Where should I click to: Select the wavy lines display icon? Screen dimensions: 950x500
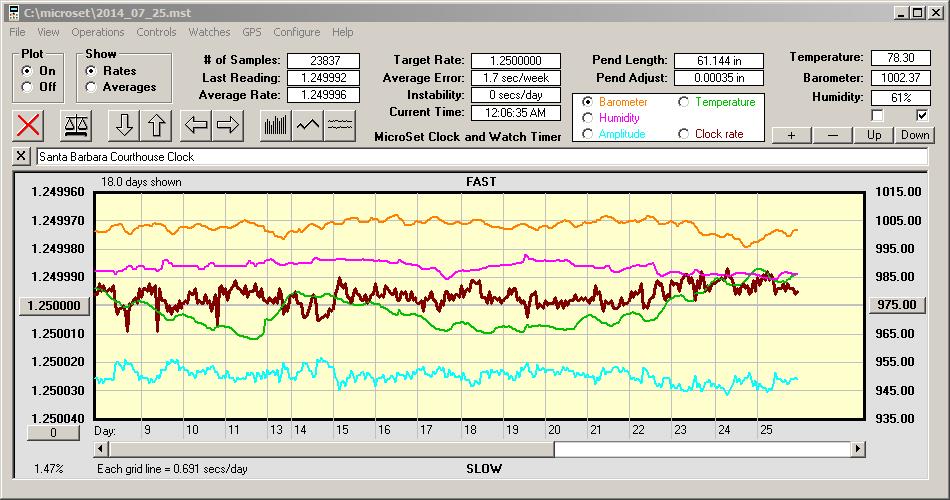coord(340,125)
